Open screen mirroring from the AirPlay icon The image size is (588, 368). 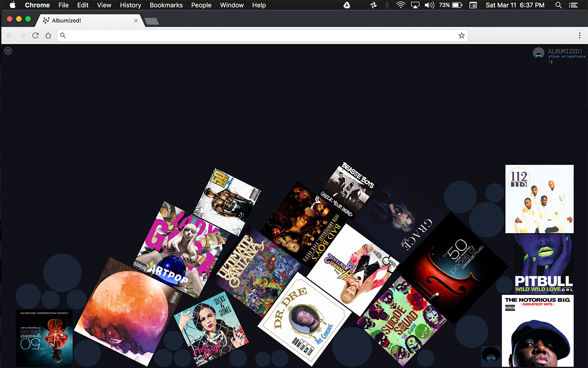[415, 5]
